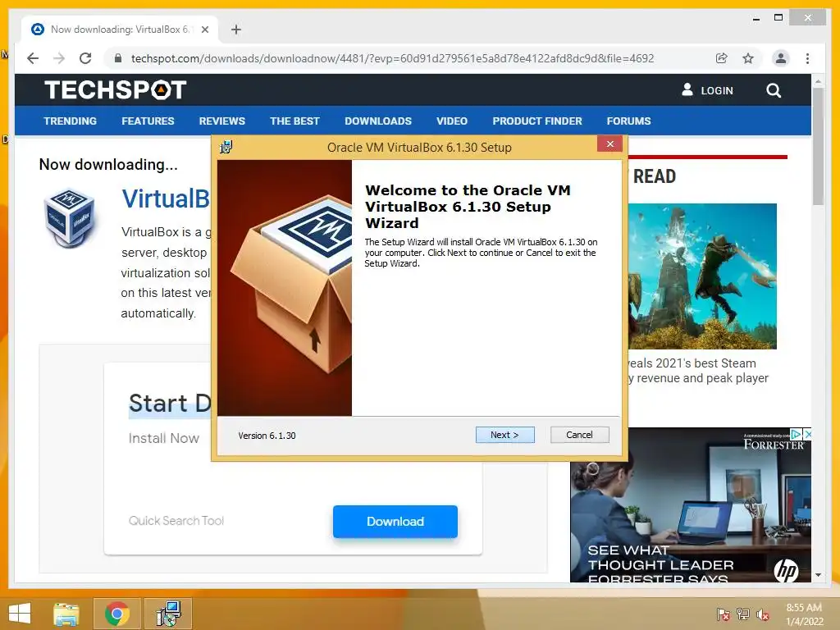Click the LOGIN link on TechSpot
Image resolution: width=840 pixels, height=630 pixels.
tap(717, 90)
